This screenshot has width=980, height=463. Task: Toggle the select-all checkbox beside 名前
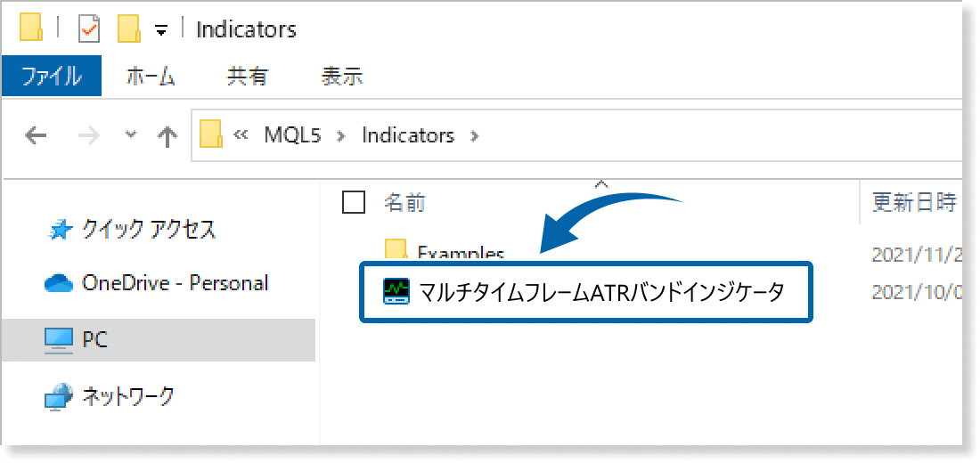pos(354,202)
